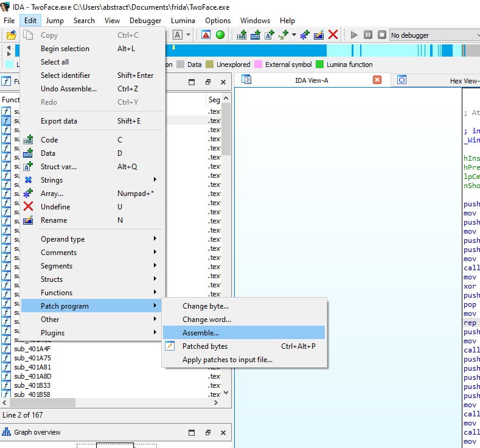Expand the Functions submenu arrow
The height and width of the screenshot is (448, 480).
pyautogui.click(x=155, y=292)
